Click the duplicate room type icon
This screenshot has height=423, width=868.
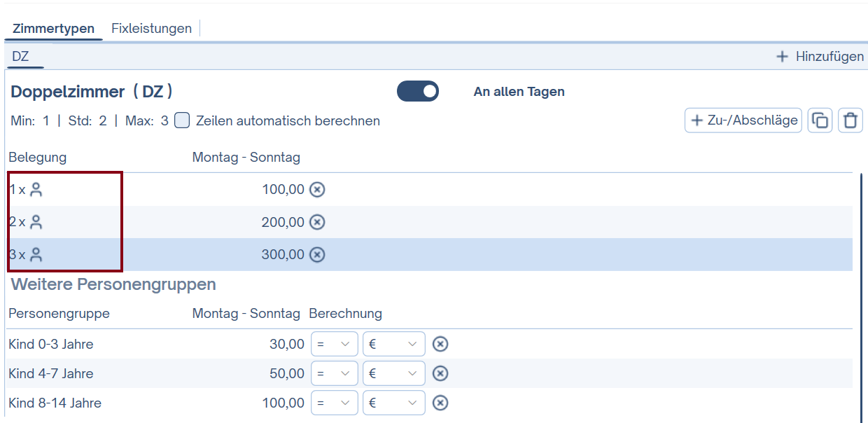click(819, 120)
